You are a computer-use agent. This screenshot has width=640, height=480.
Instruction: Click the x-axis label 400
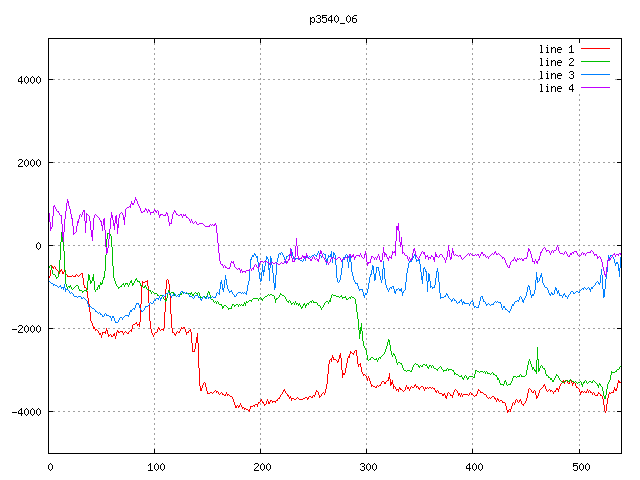tap(474, 467)
